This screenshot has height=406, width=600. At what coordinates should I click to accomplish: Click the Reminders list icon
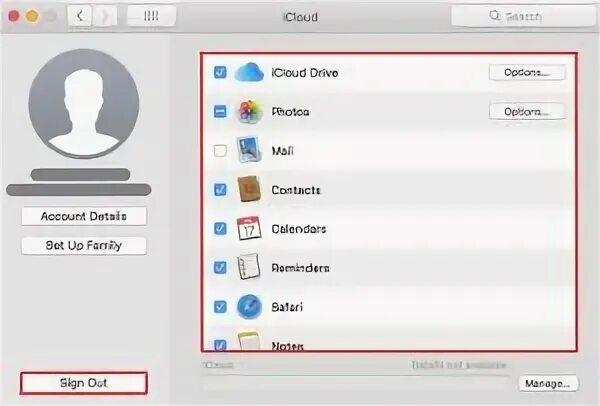249,267
